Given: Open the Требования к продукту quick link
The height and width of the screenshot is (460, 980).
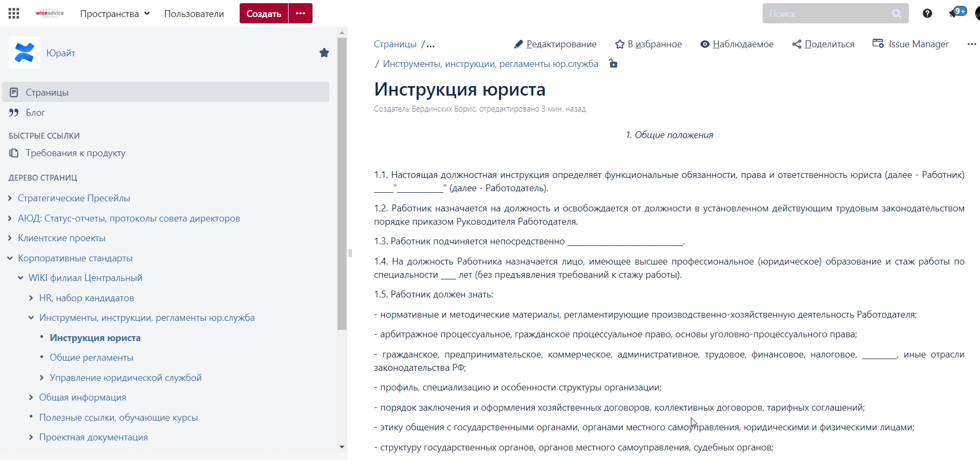Looking at the screenshot, I should point(75,153).
